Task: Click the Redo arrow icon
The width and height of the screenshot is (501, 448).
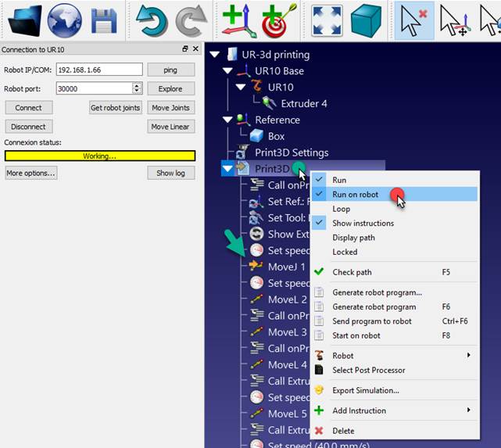Action: 191,20
